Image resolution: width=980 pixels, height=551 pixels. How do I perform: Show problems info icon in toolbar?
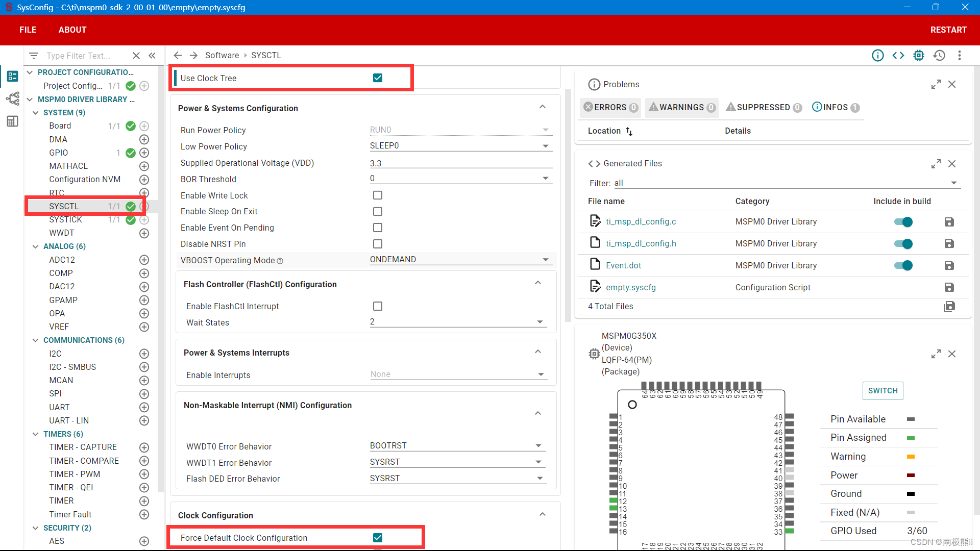point(877,55)
